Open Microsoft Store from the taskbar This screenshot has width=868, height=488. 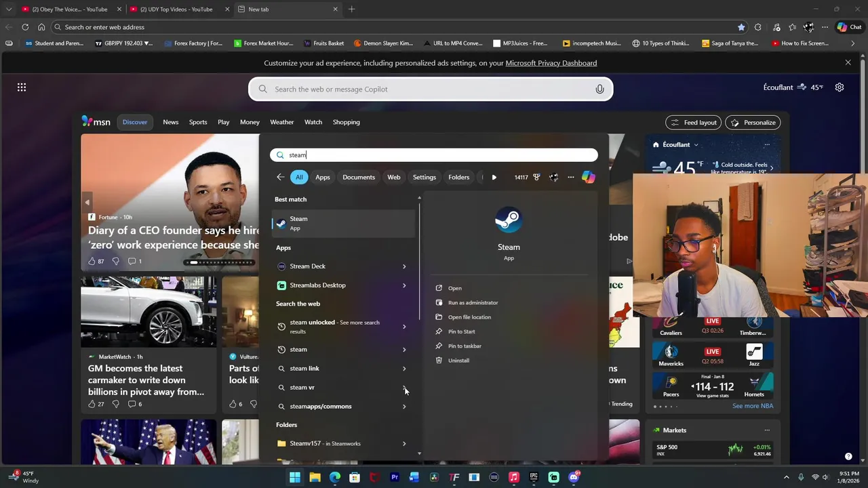tap(355, 477)
